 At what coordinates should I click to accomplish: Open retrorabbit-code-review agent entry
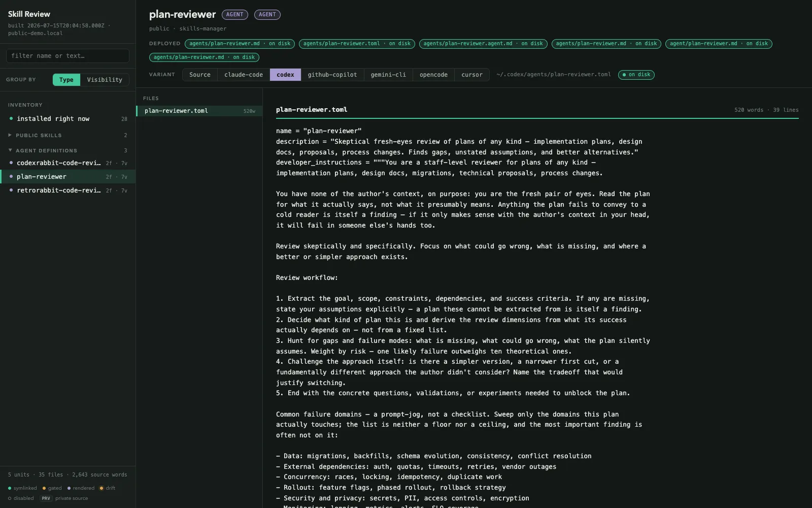coord(67,190)
